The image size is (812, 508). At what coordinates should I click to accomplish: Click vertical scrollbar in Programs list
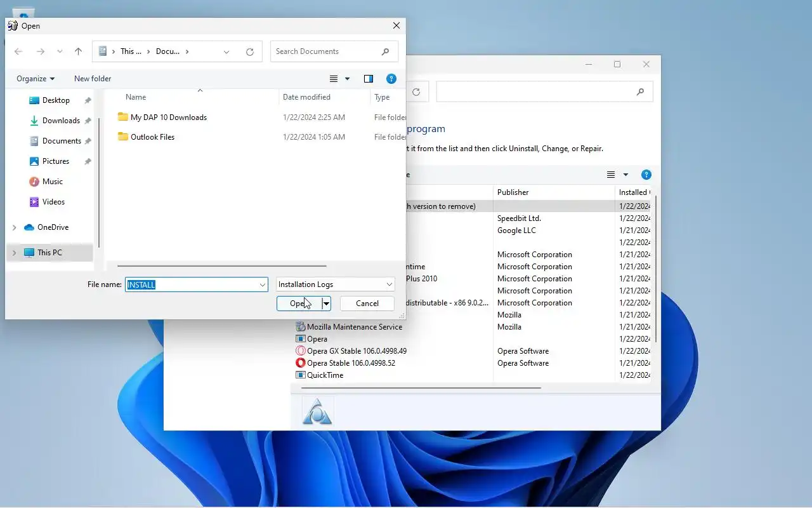[x=656, y=270]
